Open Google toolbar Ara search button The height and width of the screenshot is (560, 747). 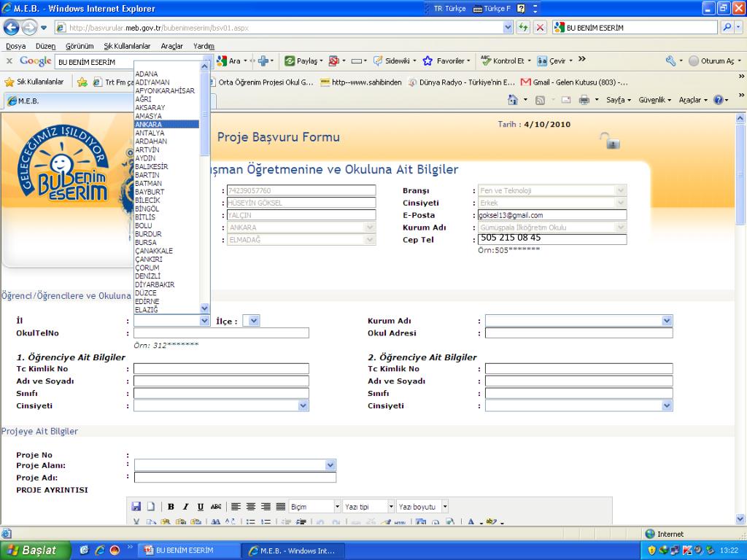click(x=228, y=61)
